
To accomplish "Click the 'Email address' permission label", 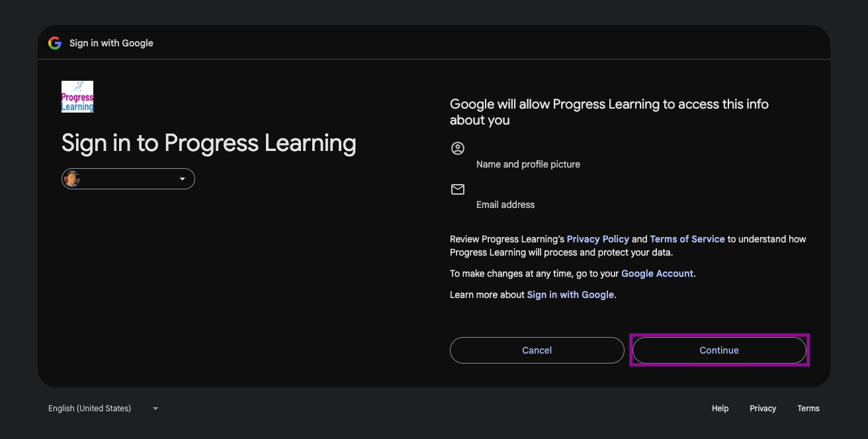I will 505,205.
